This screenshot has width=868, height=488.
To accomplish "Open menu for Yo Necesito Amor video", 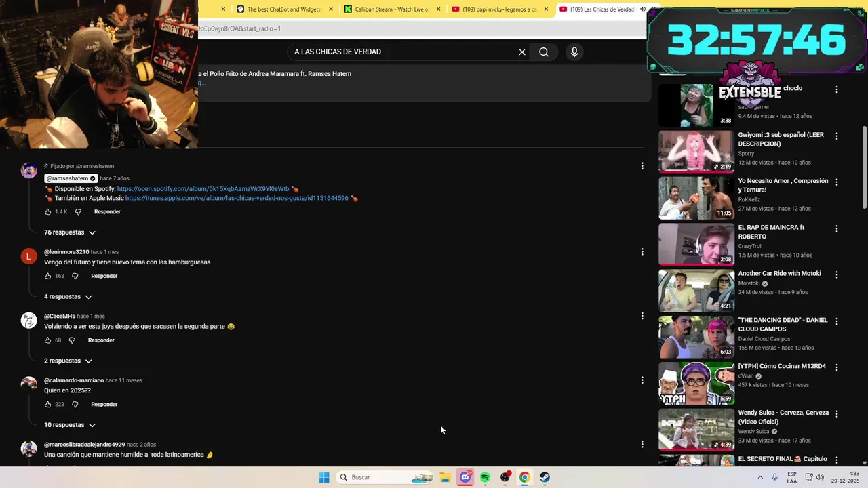I will click(836, 182).
